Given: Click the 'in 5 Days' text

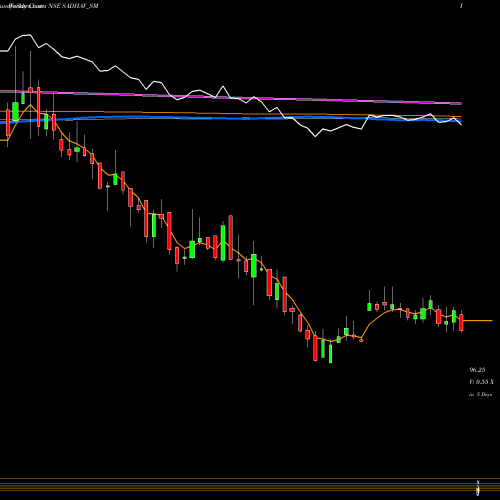Looking at the screenshot, I should click(x=480, y=394).
